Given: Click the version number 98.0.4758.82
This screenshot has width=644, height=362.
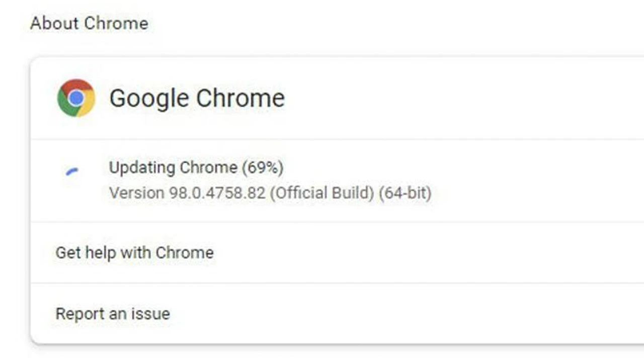Looking at the screenshot, I should (217, 193).
